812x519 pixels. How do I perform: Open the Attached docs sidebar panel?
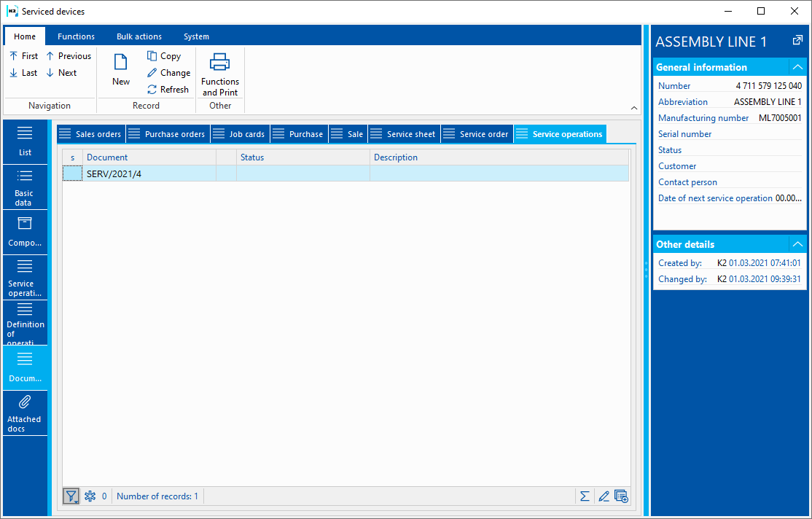tap(25, 413)
